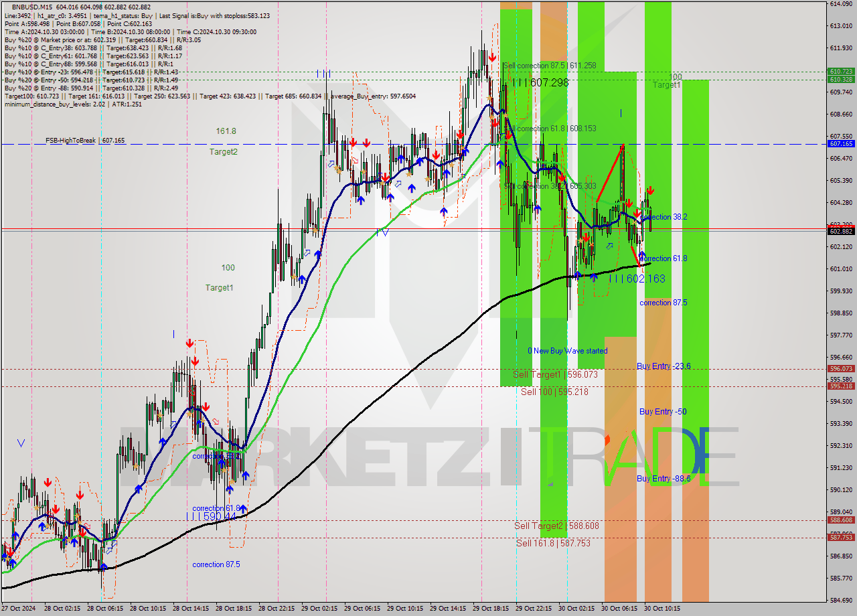Click 30 Oct 02:15 on time axis
This screenshot has width=857, height=616.
pyautogui.click(x=576, y=609)
